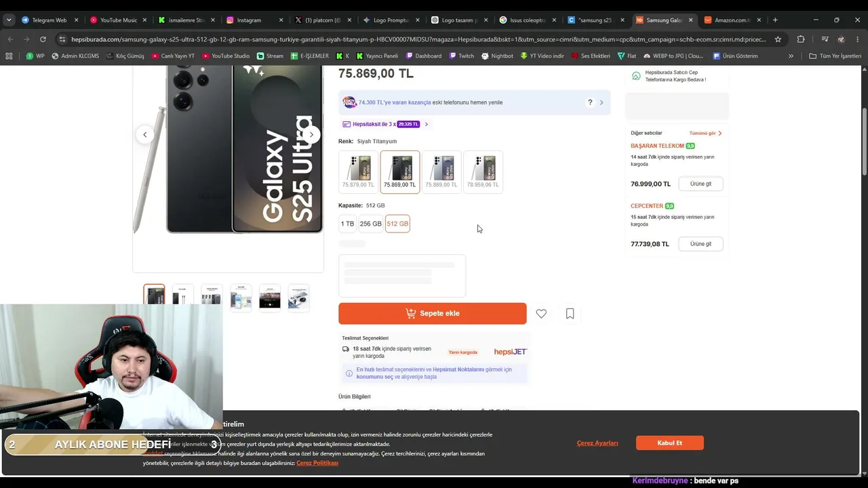Open the E-İŞLEMLER bookmark

tap(310, 56)
